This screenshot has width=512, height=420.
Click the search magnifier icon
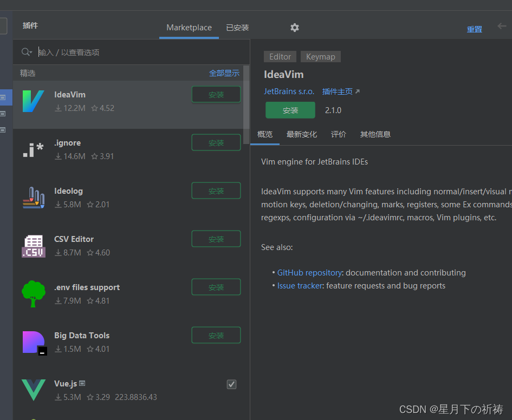pos(27,52)
